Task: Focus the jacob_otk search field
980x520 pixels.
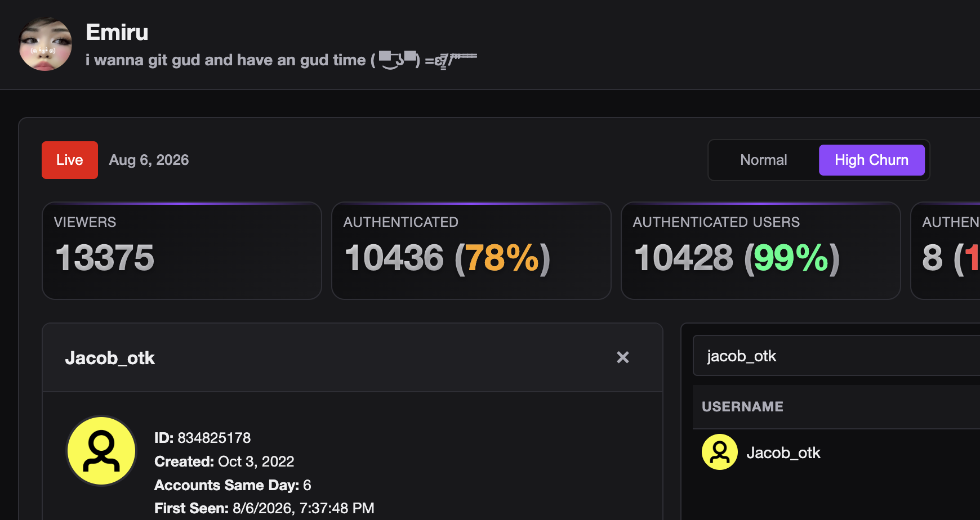Action: [836, 356]
